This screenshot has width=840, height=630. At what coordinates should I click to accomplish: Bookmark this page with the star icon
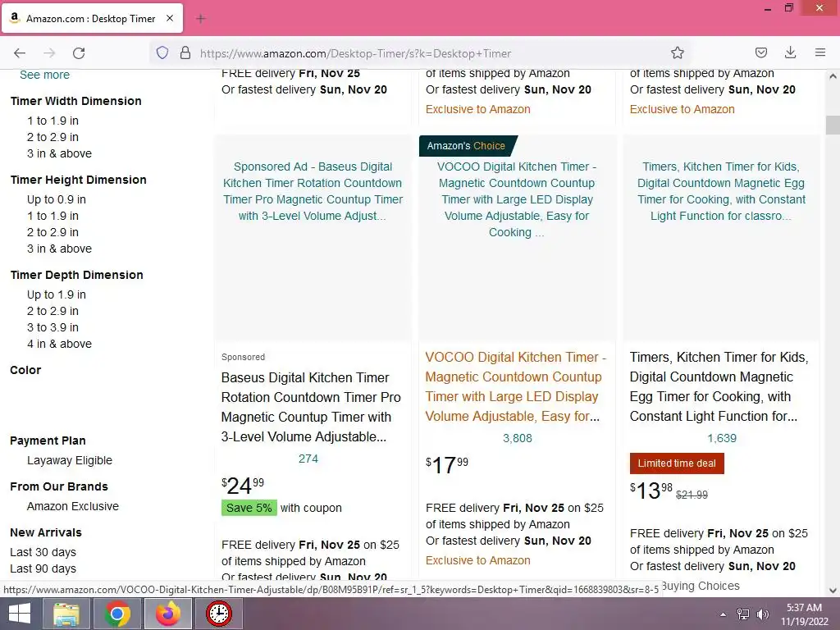677,53
